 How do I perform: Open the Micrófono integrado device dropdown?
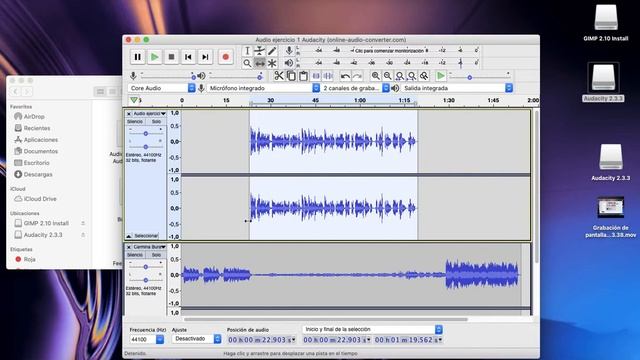pyautogui.click(x=263, y=88)
